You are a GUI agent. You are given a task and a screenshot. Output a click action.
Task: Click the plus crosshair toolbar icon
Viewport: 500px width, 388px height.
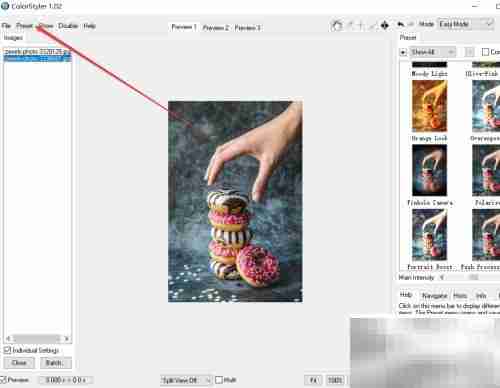point(360,25)
